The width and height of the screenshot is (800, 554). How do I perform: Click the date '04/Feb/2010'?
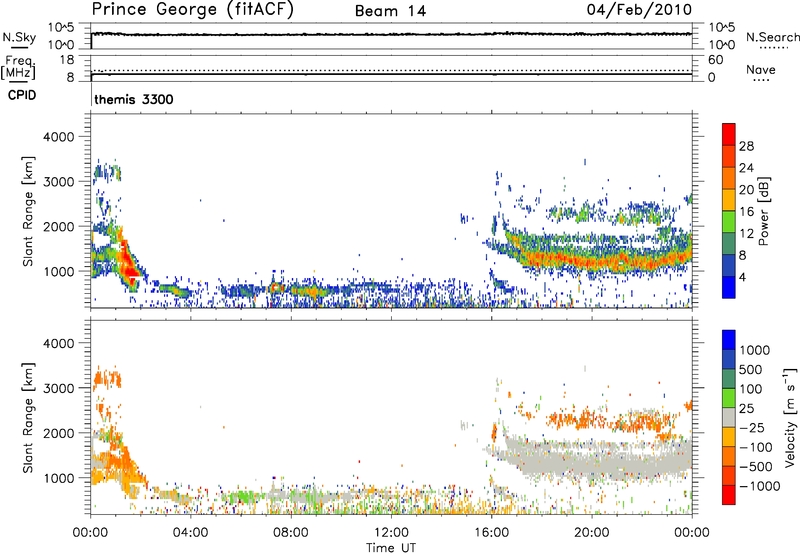639,10
